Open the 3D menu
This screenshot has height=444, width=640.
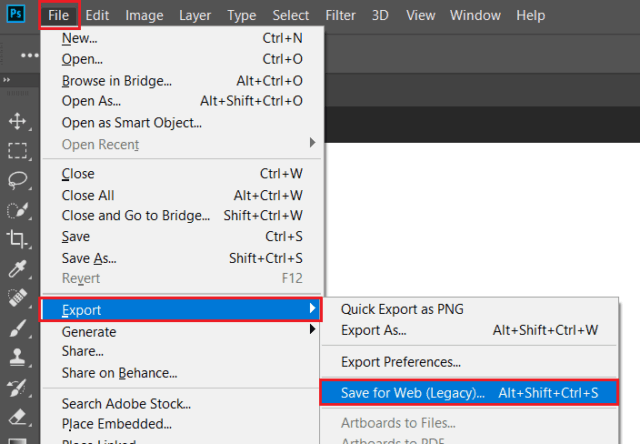coord(380,15)
